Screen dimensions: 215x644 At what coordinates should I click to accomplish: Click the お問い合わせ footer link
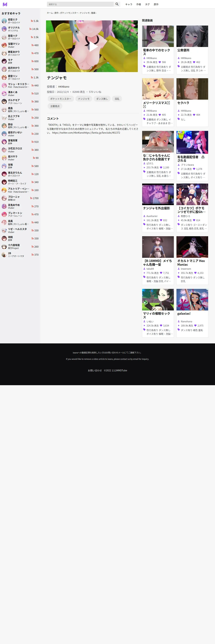point(95,370)
